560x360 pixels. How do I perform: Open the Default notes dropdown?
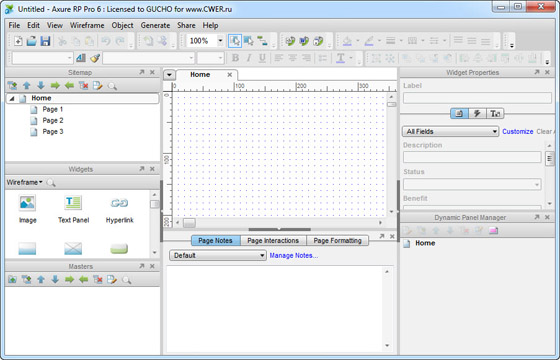(218, 255)
